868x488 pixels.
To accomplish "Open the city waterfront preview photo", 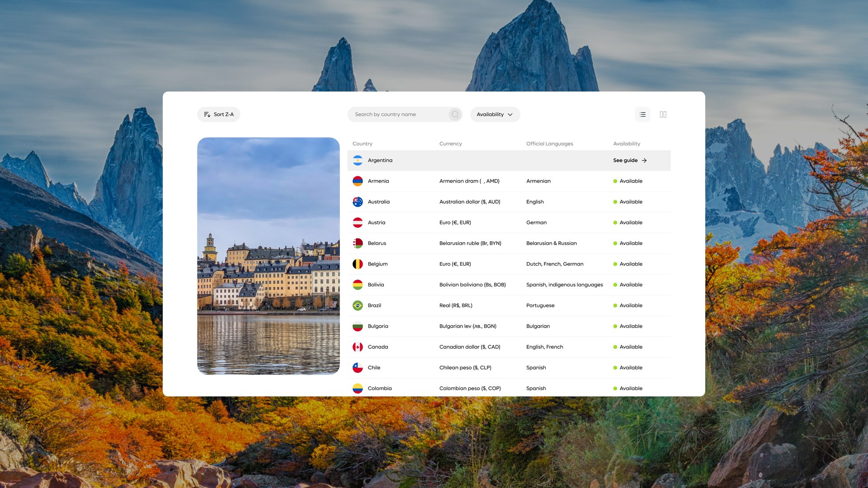I will click(x=268, y=256).
